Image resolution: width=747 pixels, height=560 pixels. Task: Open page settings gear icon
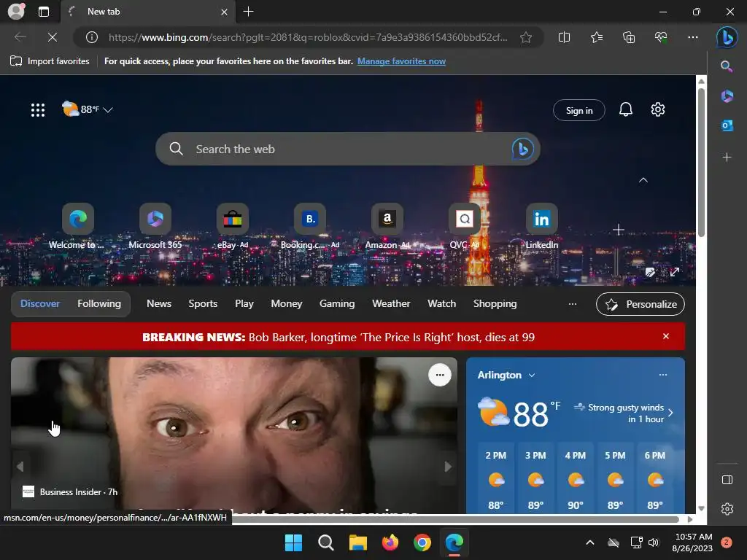tap(658, 109)
